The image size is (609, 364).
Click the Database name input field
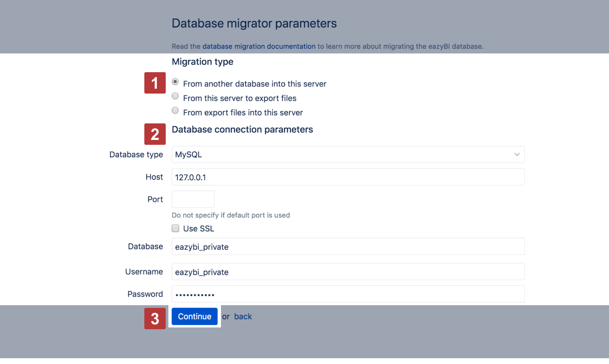(347, 246)
